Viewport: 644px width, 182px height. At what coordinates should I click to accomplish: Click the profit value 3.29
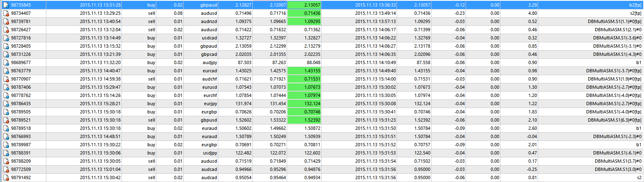pos(533,5)
